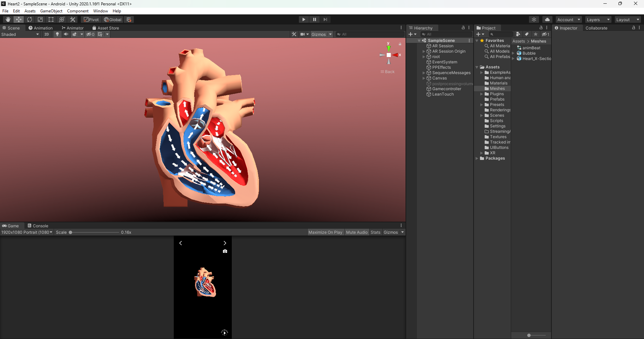Click the Pause playback icon

click(315, 19)
